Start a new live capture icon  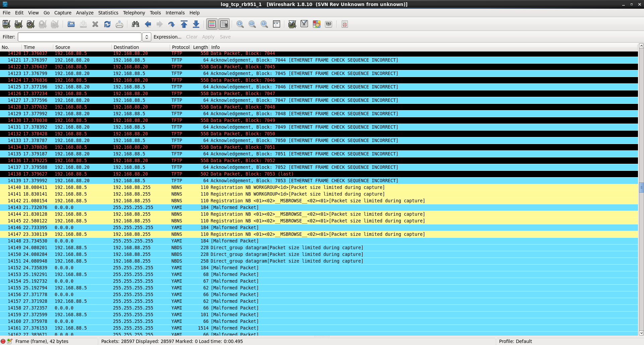tap(31, 24)
